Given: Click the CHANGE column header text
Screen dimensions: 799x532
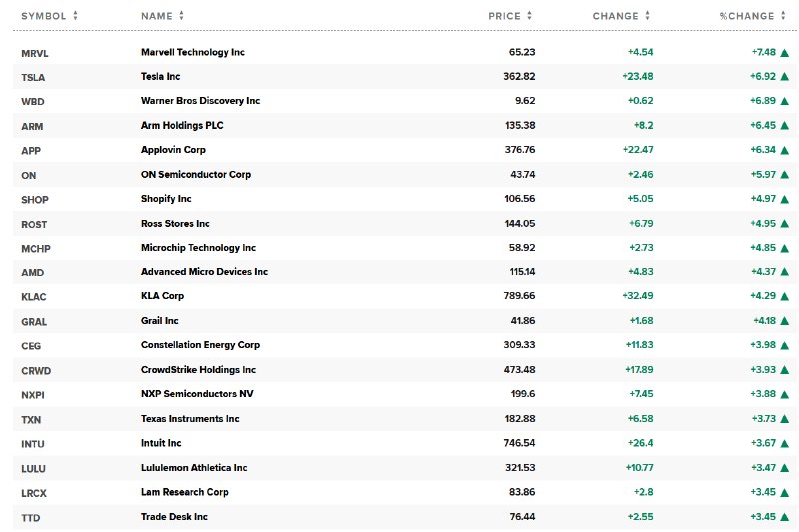Looking at the screenshot, I should [x=615, y=16].
